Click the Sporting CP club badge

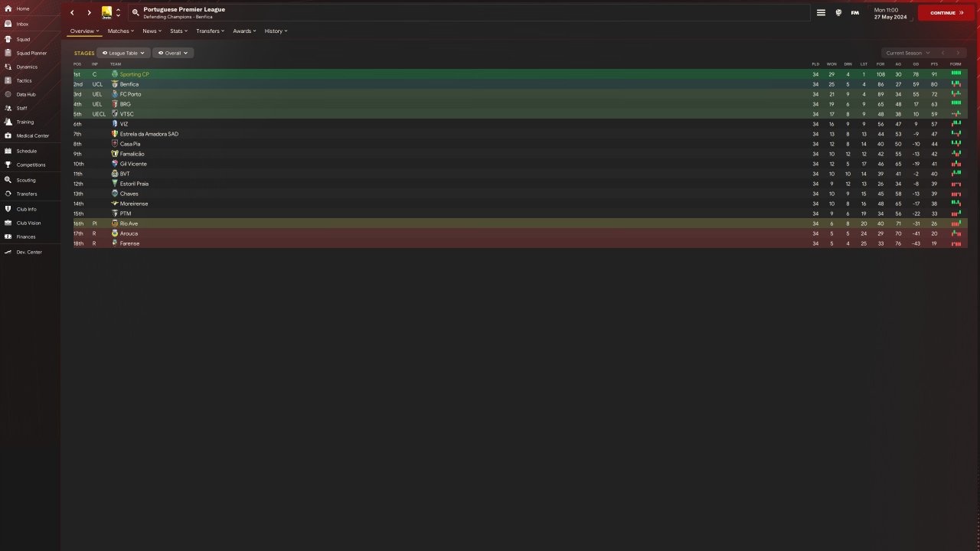click(115, 74)
